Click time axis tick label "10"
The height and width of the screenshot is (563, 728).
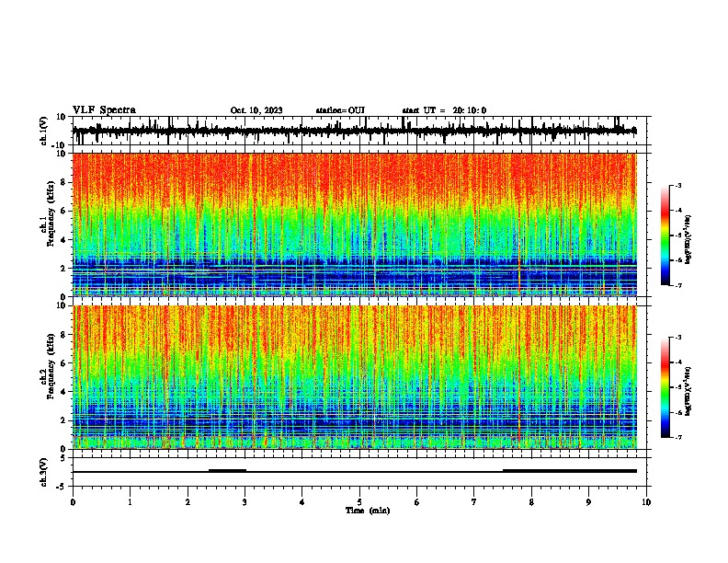pos(646,502)
